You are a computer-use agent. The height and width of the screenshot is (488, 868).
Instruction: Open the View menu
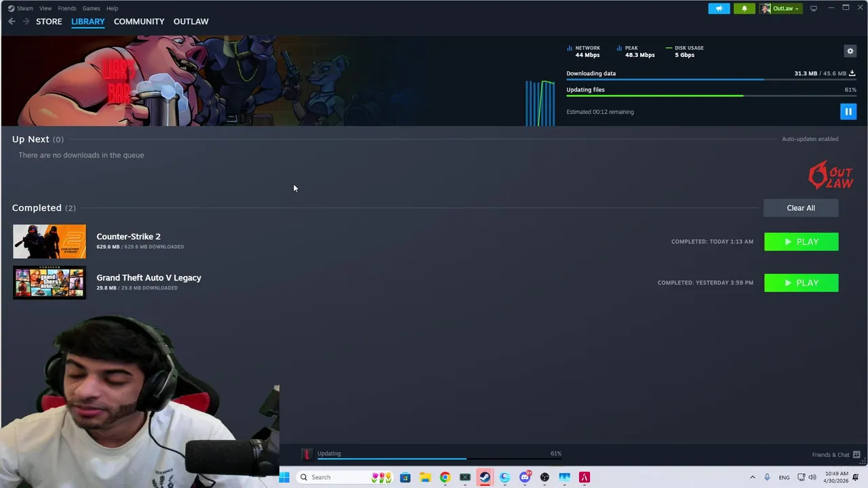point(45,8)
